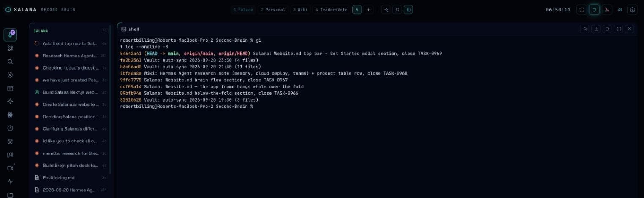This screenshot has height=198, width=644.
Task: Click the download icon in shell header
Action: [x=596, y=29]
